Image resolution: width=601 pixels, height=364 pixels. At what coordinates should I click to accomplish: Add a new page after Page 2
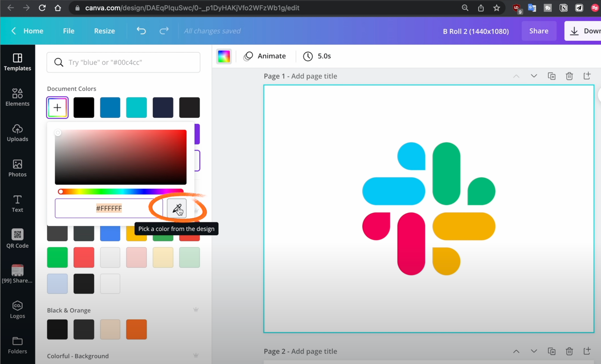point(587,351)
